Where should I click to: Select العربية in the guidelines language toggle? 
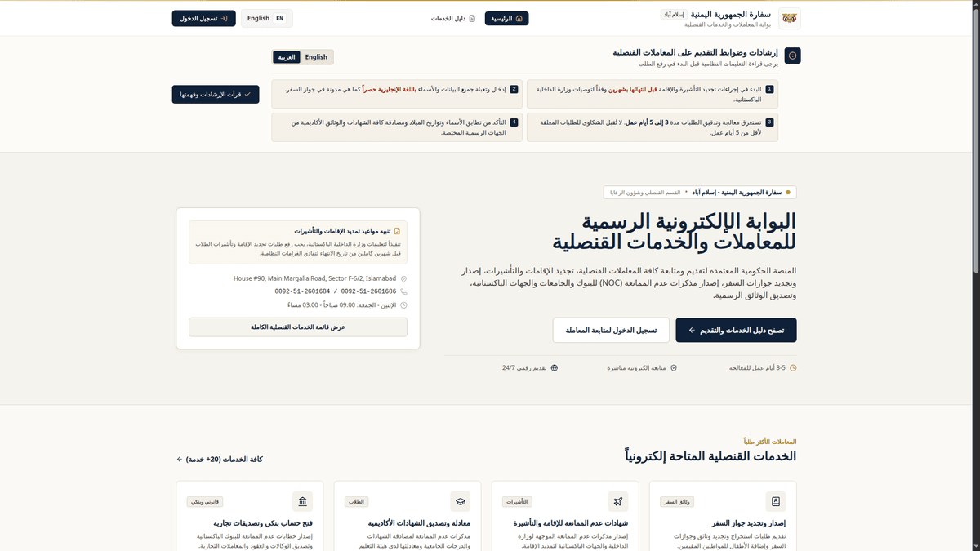tap(287, 57)
